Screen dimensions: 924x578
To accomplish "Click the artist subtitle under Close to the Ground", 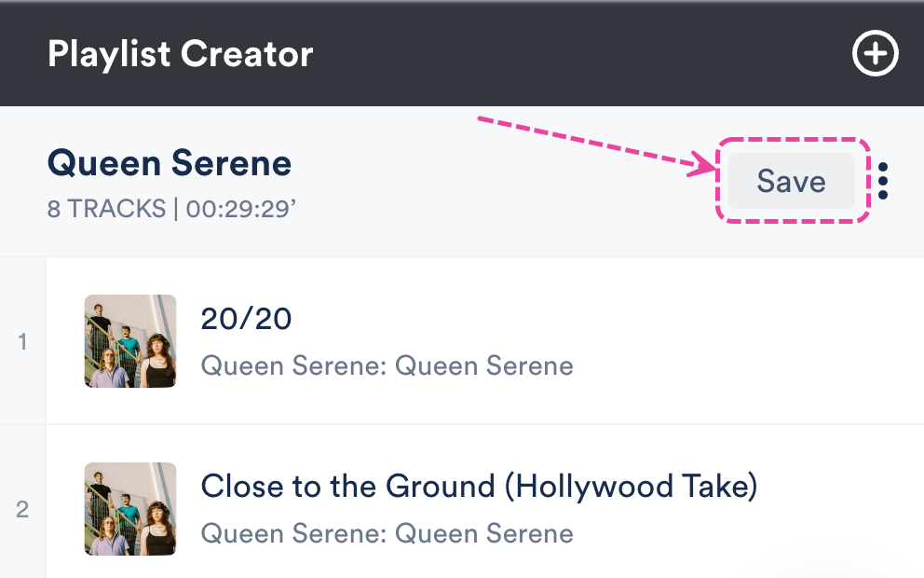I will (x=387, y=533).
